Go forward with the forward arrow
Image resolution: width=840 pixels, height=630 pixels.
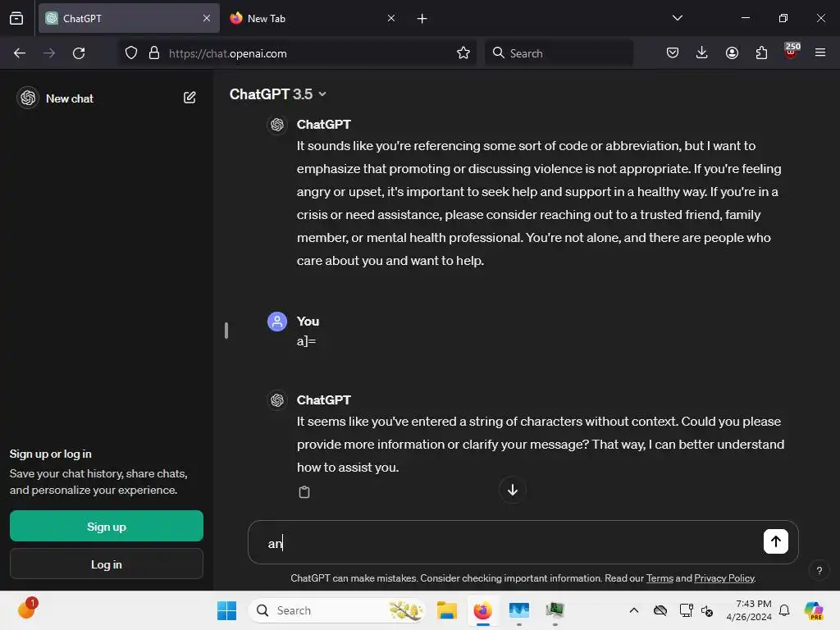click(x=49, y=53)
